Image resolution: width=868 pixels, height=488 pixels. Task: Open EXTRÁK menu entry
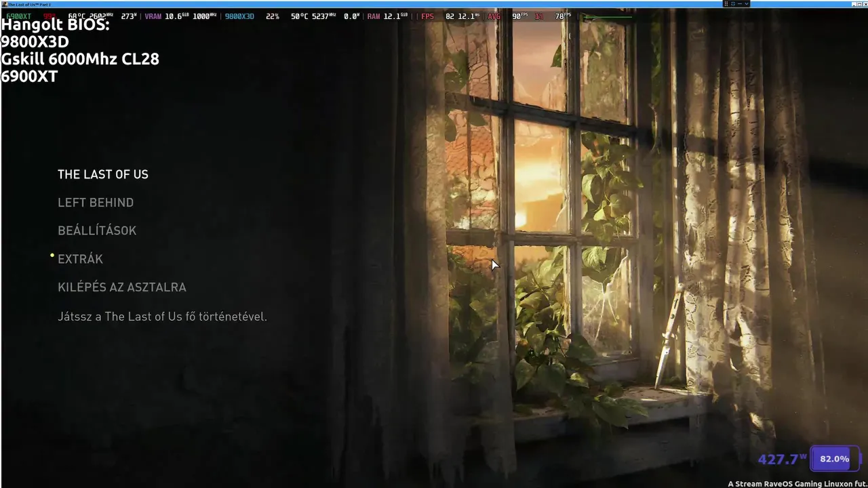pyautogui.click(x=80, y=259)
